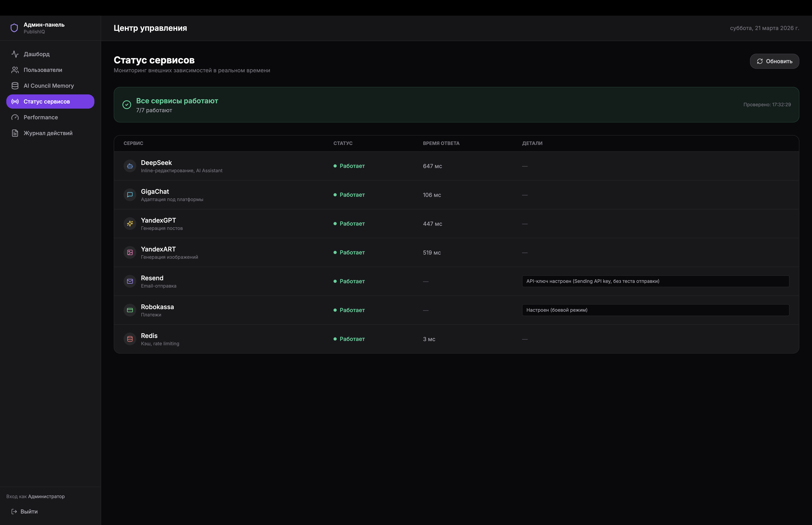Screen dimensions: 812x525
Task: Open AI Council Memory page
Action: coord(48,86)
